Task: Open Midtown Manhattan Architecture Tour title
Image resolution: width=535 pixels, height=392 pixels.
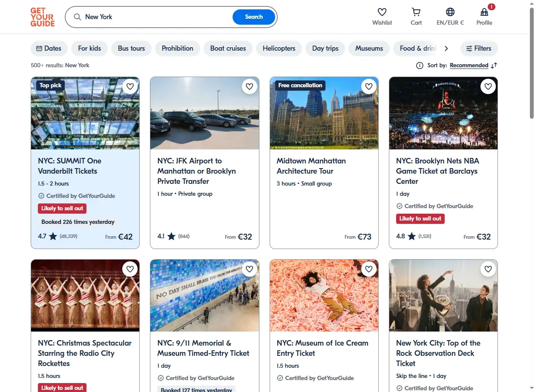Action: coord(311,166)
